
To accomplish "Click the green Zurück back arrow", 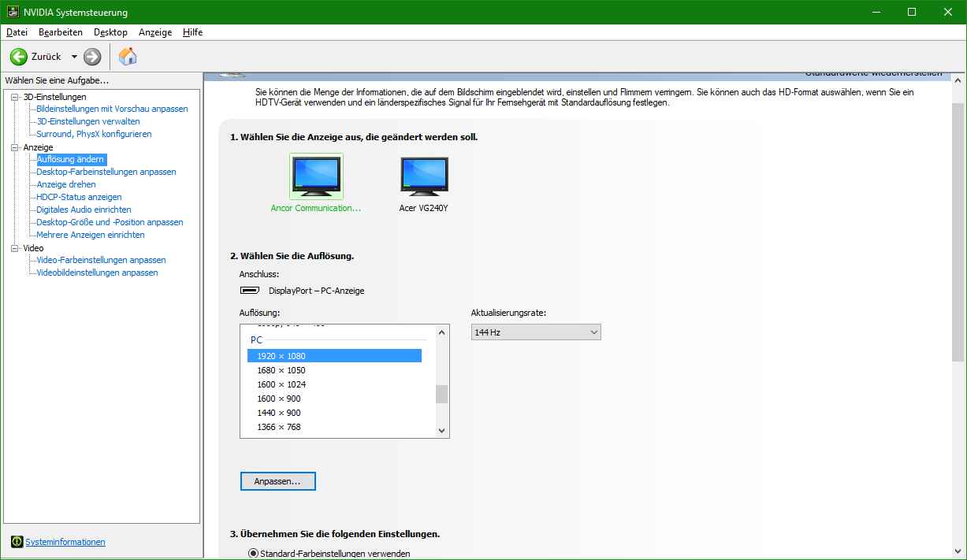I will (19, 57).
